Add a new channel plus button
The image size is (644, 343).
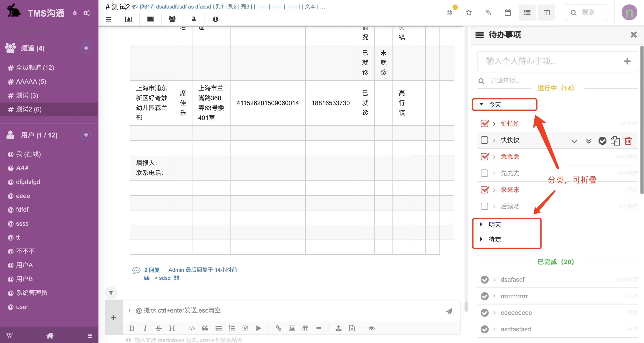pyautogui.click(x=86, y=48)
